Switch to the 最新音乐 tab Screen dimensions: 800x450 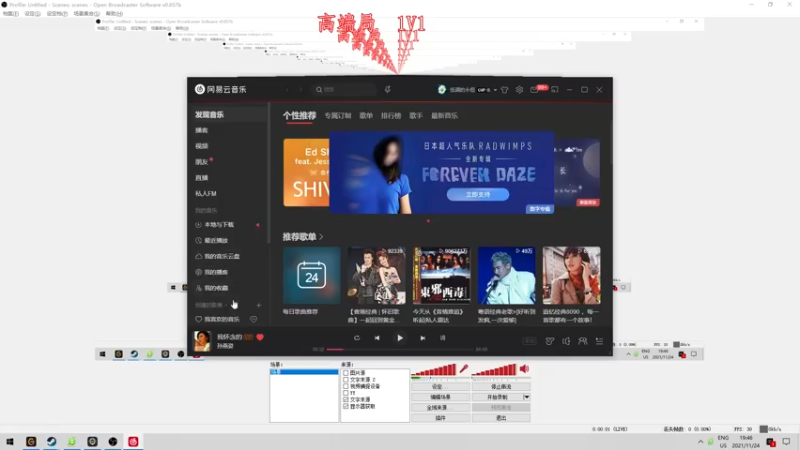[444, 116]
